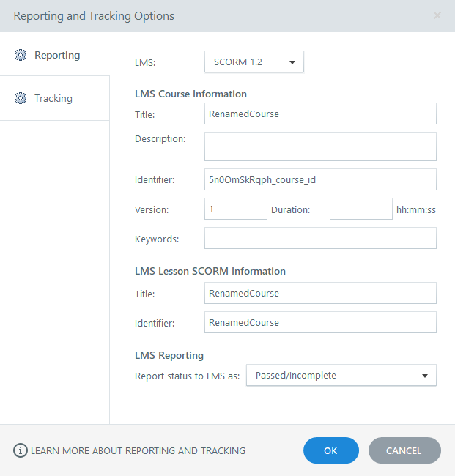Click the SCORM 1.2 dropdown arrow

(x=292, y=62)
